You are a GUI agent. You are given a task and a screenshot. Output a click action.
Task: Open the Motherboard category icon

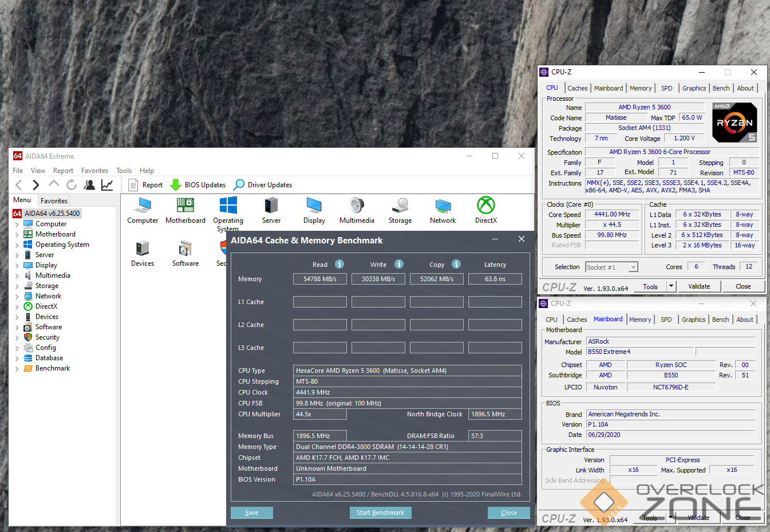[185, 210]
